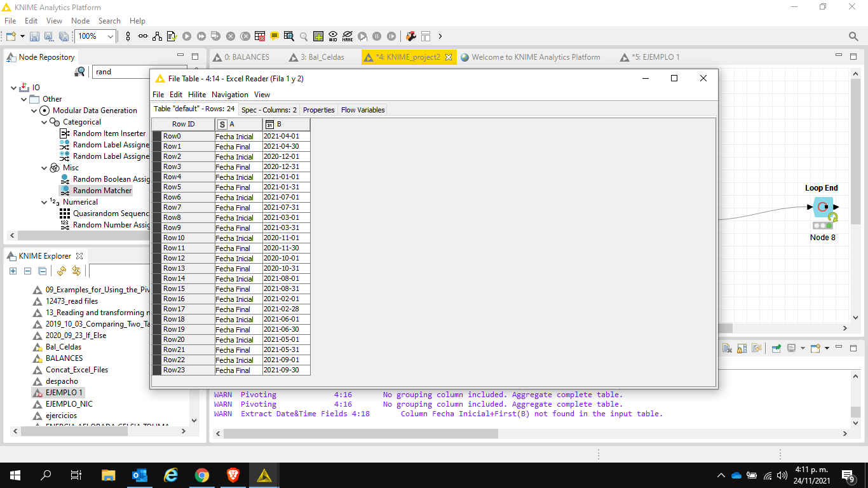Toggle hide node IDs eye icon
The width and height of the screenshot is (868, 488).
[333, 36]
